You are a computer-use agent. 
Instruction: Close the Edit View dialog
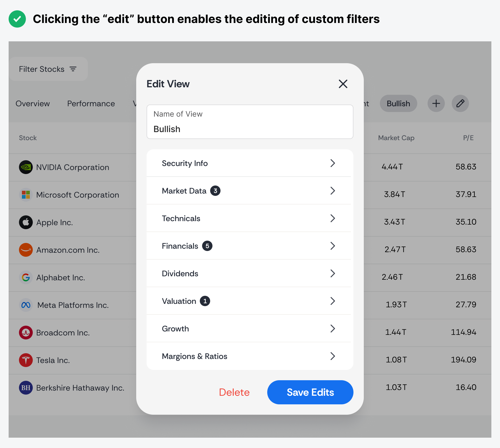click(343, 84)
